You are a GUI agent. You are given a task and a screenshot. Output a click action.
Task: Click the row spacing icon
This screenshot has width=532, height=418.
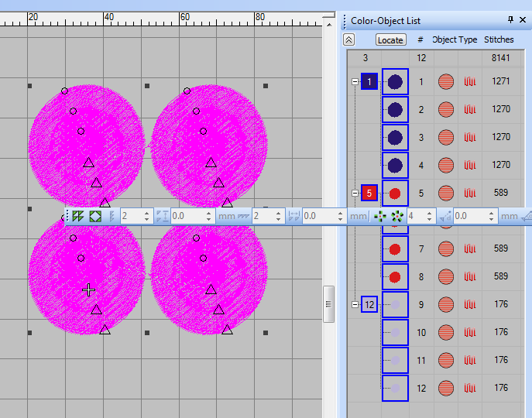(x=163, y=216)
